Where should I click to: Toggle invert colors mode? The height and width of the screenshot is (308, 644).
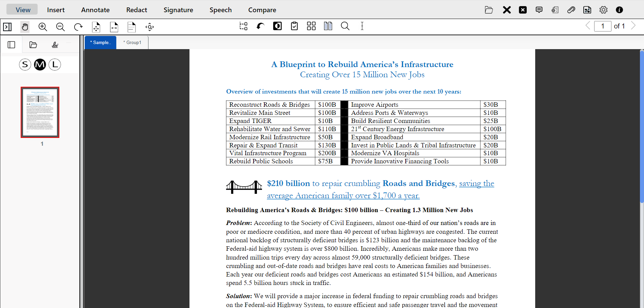click(277, 26)
